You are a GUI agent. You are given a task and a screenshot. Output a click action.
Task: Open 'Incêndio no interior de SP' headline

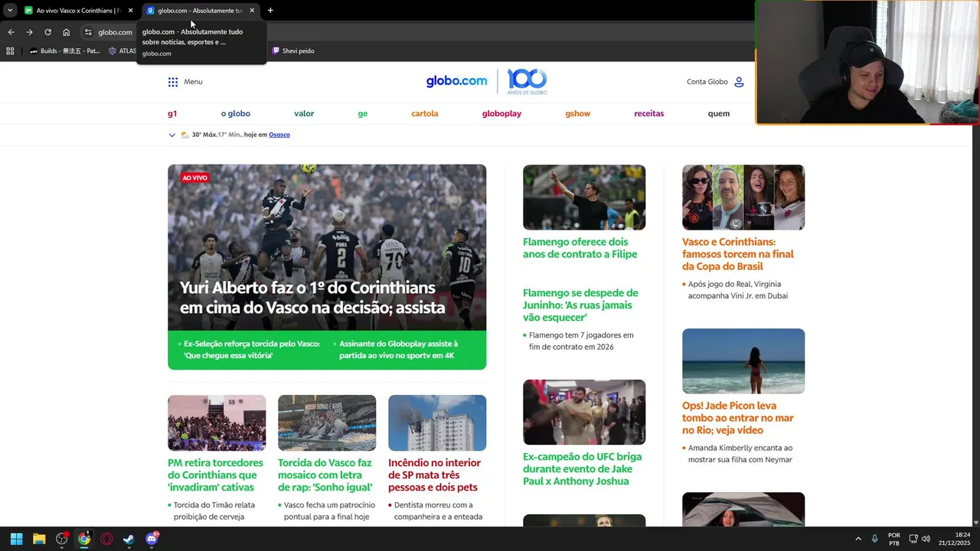pos(434,474)
